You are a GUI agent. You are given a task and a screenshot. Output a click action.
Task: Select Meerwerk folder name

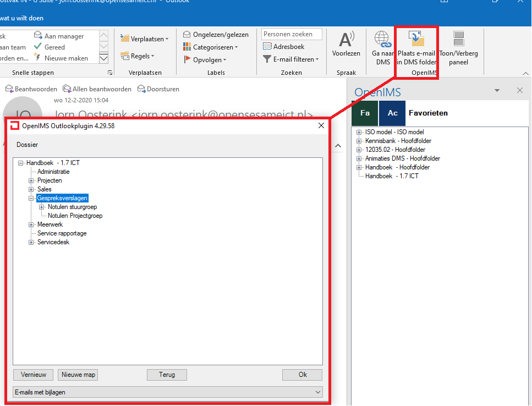[50, 224]
